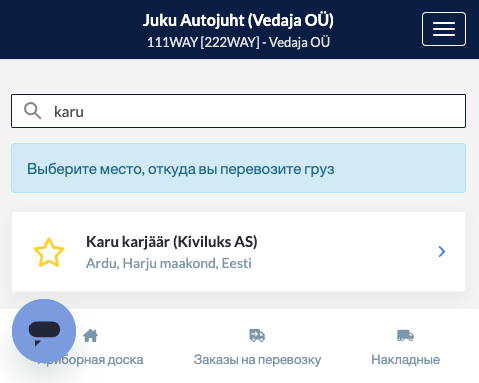Screen dimensions: 479x383
Task: Click the Ardu, Harju maakond, Eesti address
Action: (x=169, y=263)
